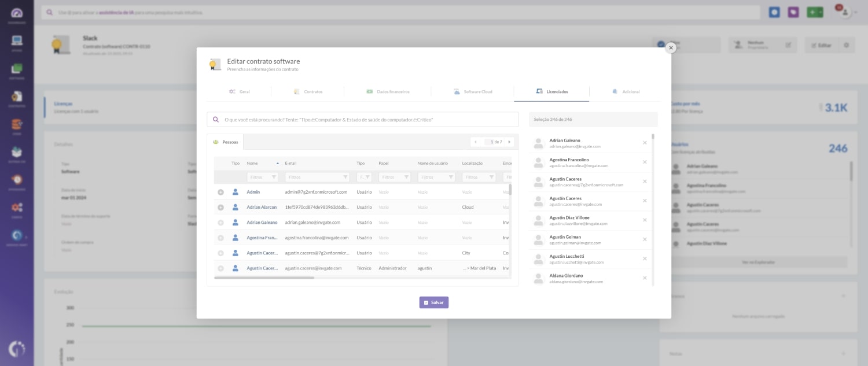Remove Agustin Gelman from selection

tap(645, 239)
